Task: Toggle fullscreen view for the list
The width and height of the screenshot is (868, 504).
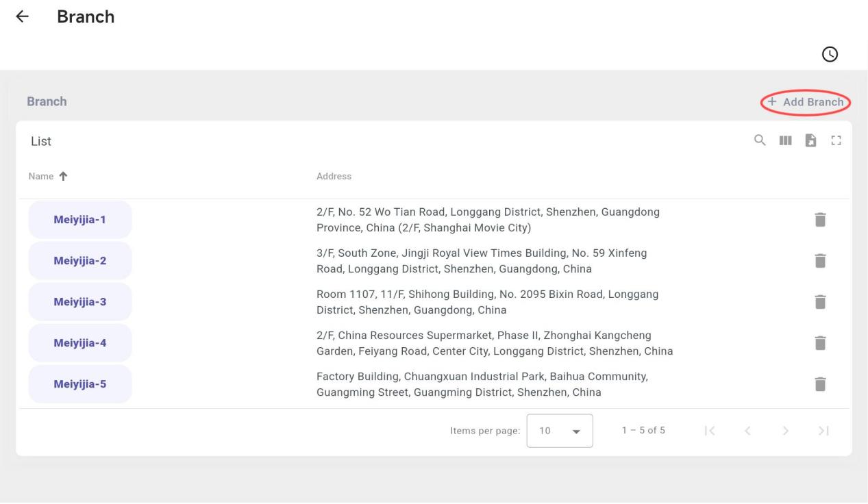Action: (x=835, y=140)
